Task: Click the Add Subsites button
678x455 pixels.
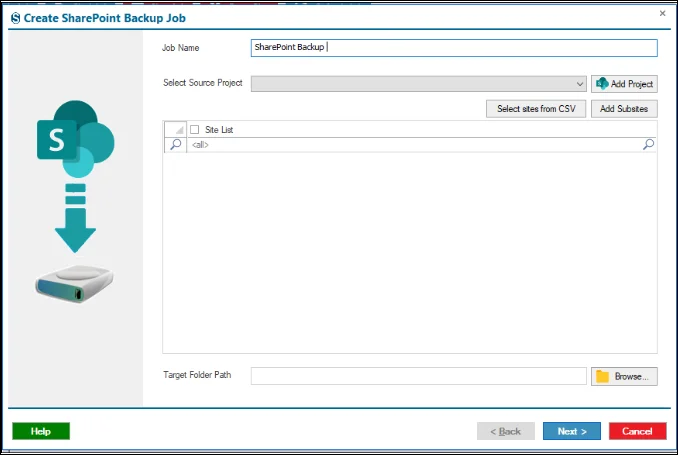Action: [x=624, y=109]
